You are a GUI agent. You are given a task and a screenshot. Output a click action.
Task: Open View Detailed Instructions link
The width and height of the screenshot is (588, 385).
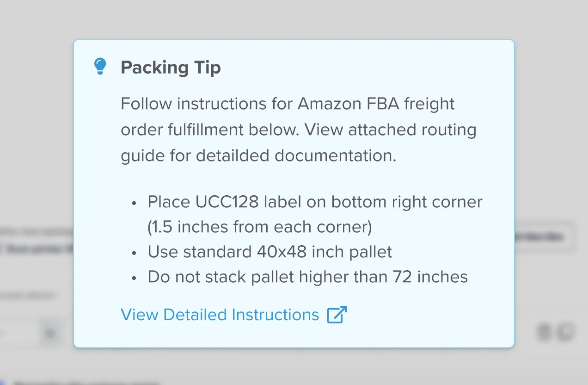220,315
